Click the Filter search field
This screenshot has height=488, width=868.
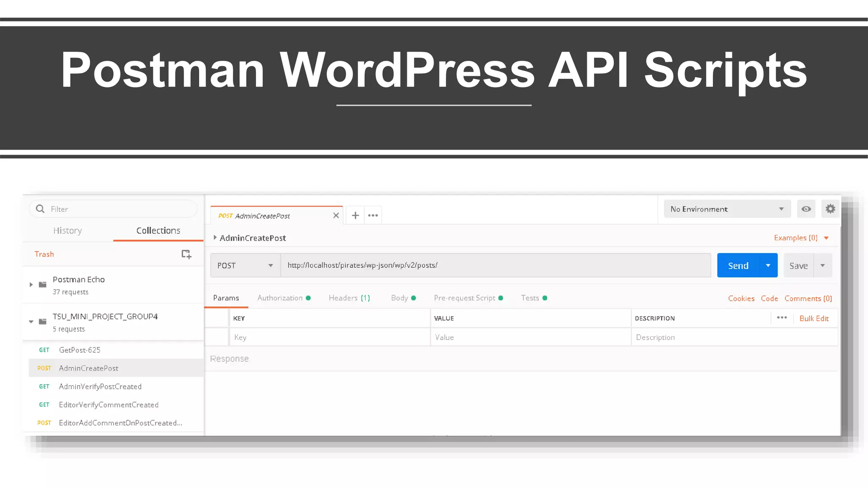tap(113, 209)
